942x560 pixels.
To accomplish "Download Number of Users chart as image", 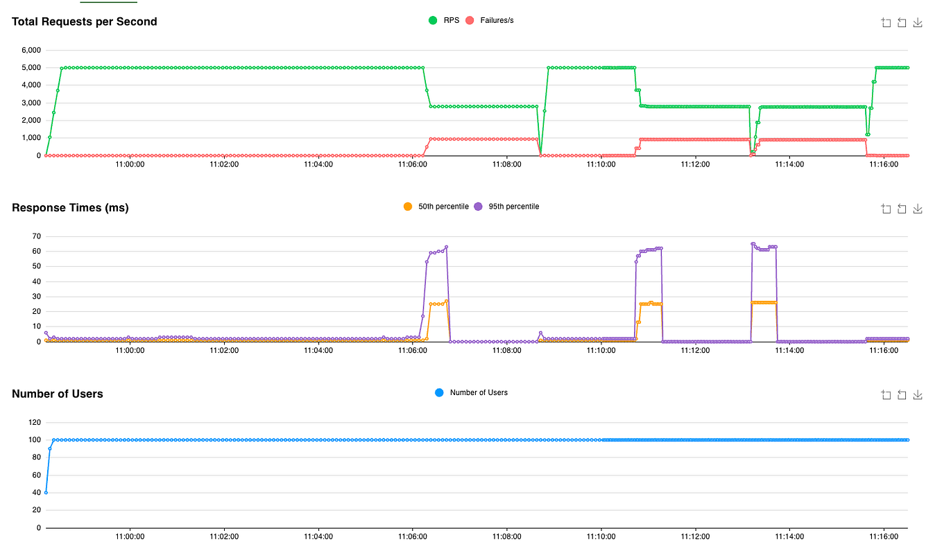I will tap(917, 394).
